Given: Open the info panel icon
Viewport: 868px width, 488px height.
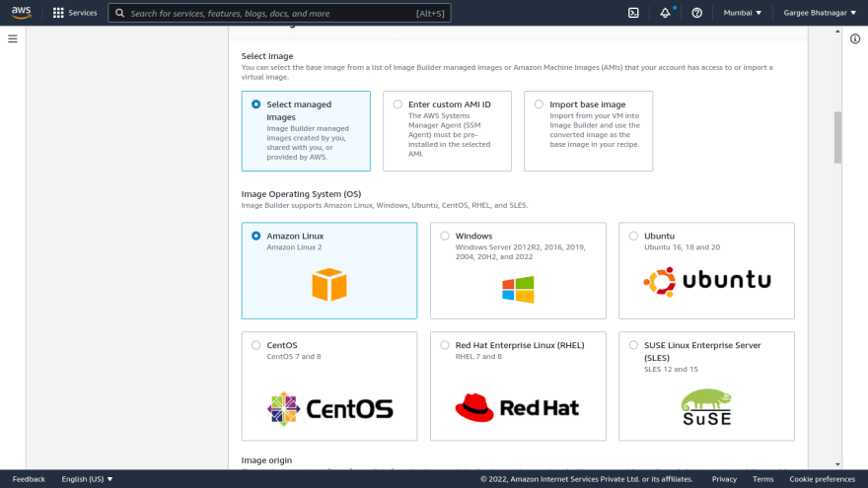Looking at the screenshot, I should (855, 38).
